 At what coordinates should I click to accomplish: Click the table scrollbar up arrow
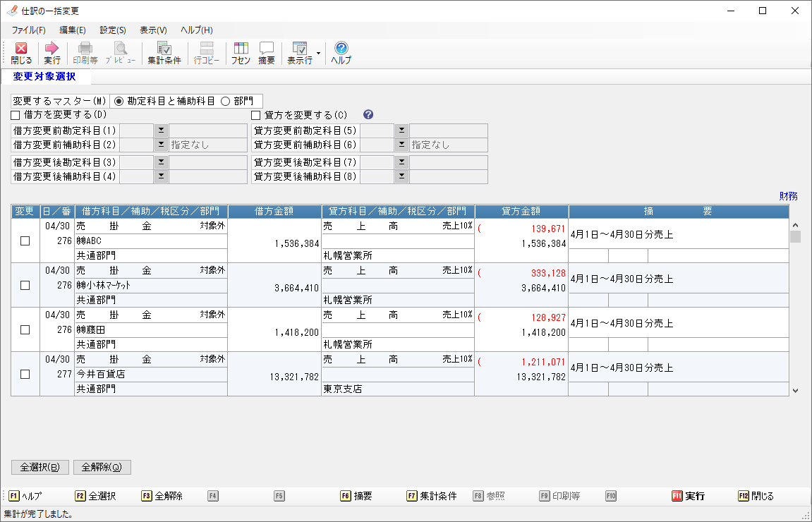796,225
